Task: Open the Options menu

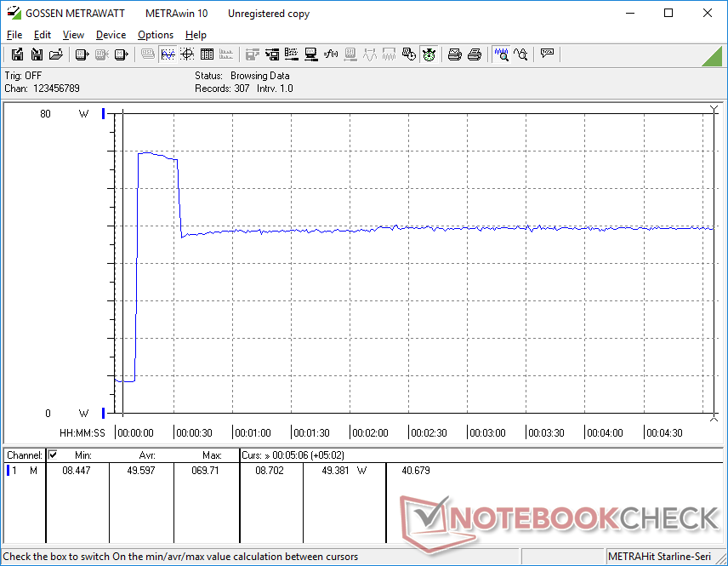Action: 156,35
